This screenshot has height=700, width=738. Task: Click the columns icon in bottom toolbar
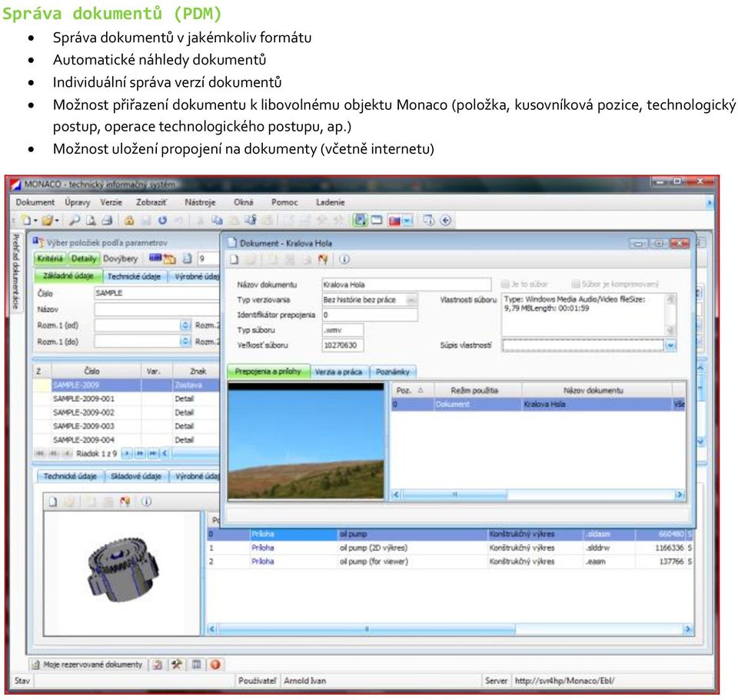click(196, 664)
